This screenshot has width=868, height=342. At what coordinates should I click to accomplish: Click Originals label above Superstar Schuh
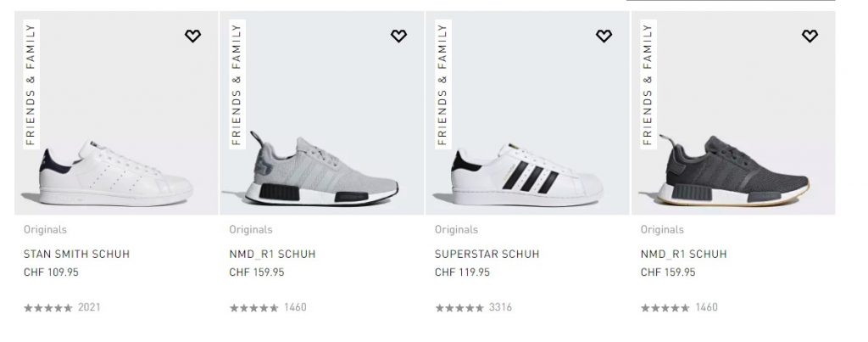[456, 229]
